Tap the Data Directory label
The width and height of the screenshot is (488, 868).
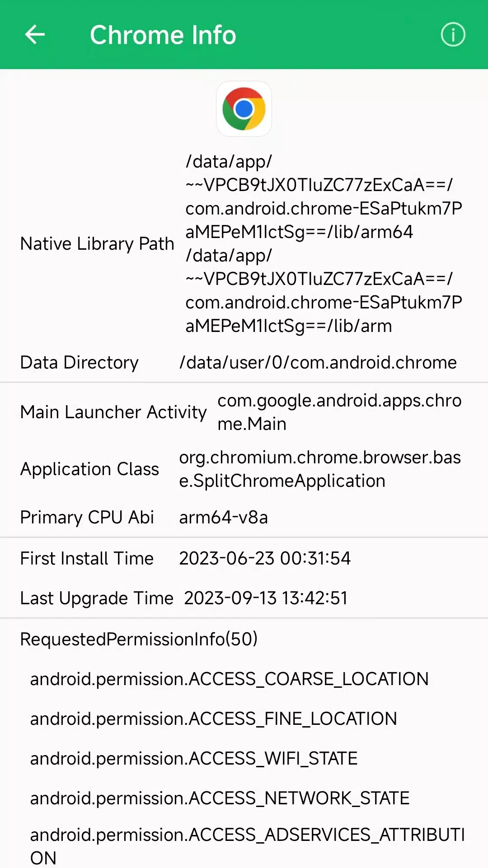(80, 363)
